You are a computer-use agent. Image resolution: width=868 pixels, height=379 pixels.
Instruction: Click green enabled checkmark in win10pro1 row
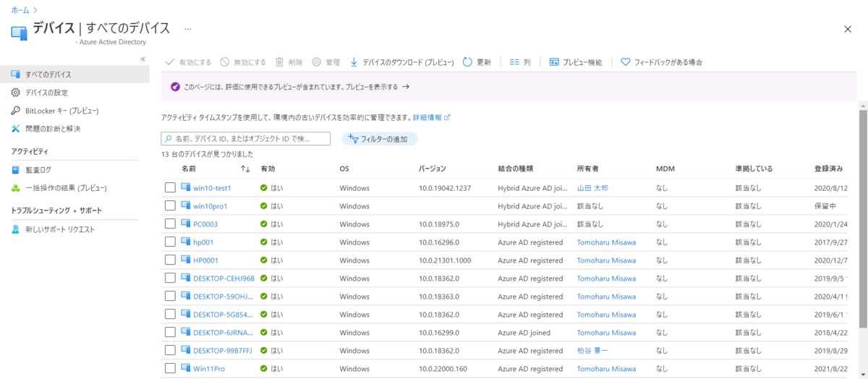point(265,206)
